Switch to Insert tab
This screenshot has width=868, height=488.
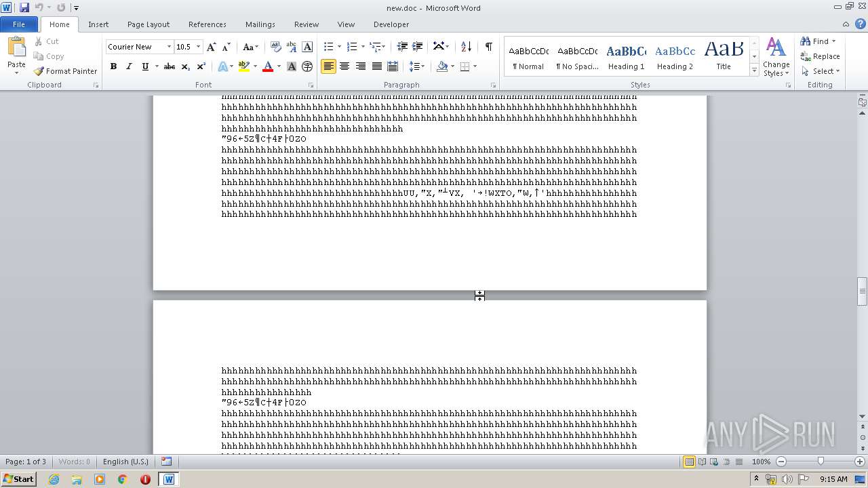(98, 24)
